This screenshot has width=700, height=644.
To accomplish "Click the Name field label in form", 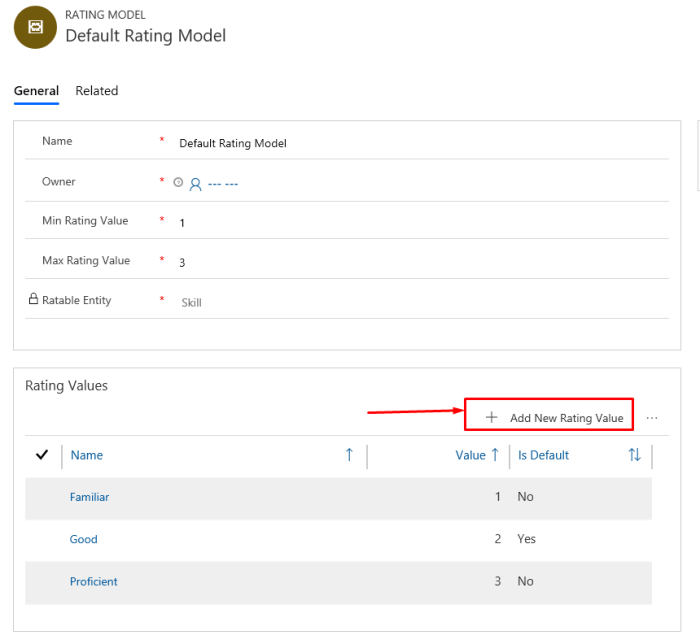I will tap(57, 141).
